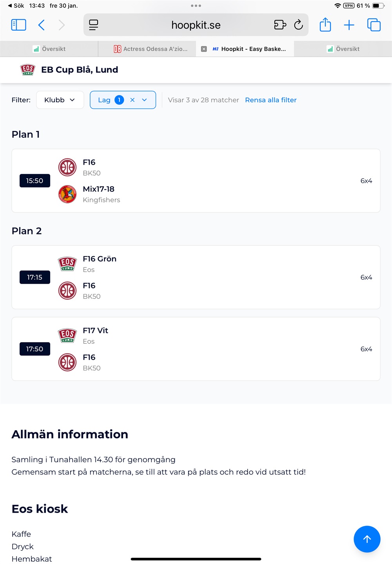392x564 pixels.
Task: Click the Rensa alla filter link
Action: 270,100
